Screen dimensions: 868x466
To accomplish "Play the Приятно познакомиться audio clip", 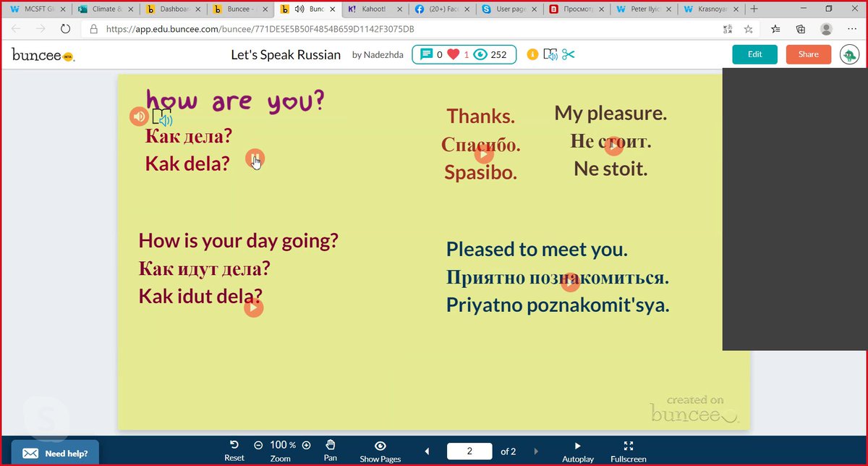I will point(570,281).
